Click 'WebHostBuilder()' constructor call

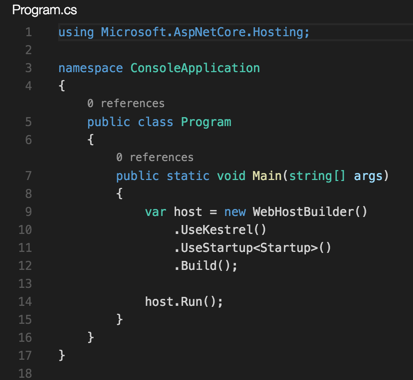point(310,212)
